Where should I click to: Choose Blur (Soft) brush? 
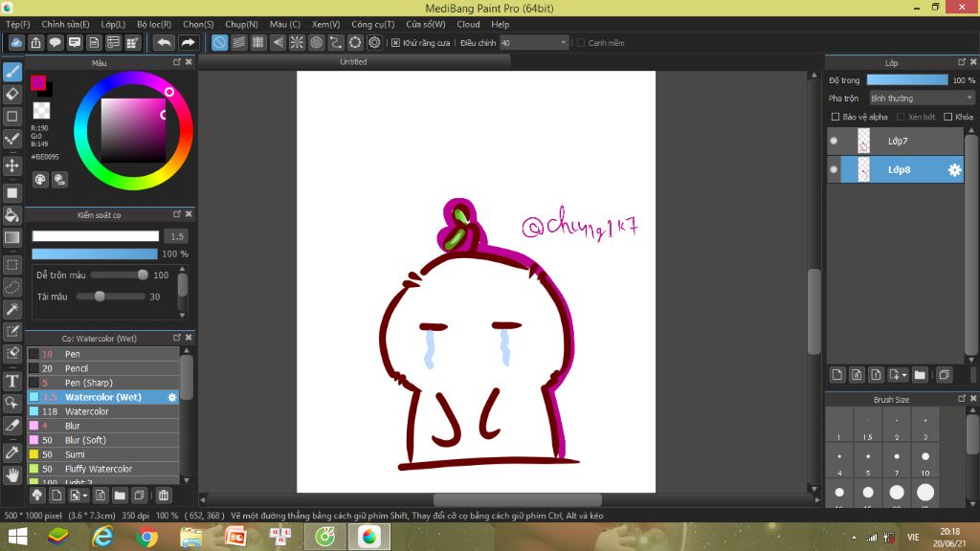pyautogui.click(x=103, y=440)
